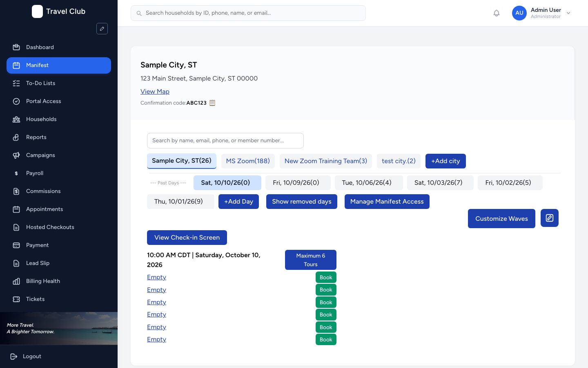Click the ABC123 confirmation code text

pos(196,103)
